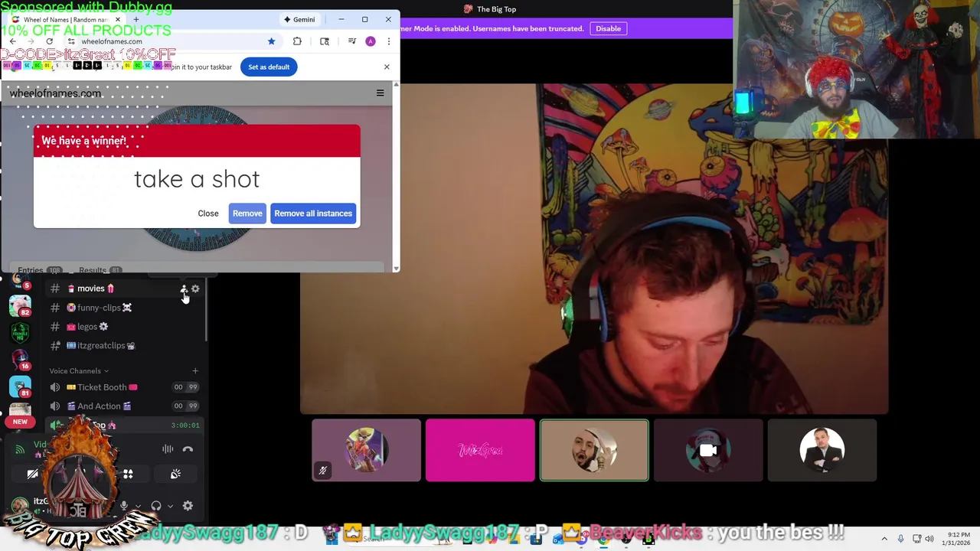980x551 pixels.
Task: Open server icon with 82 badge
Action: [x=20, y=306]
